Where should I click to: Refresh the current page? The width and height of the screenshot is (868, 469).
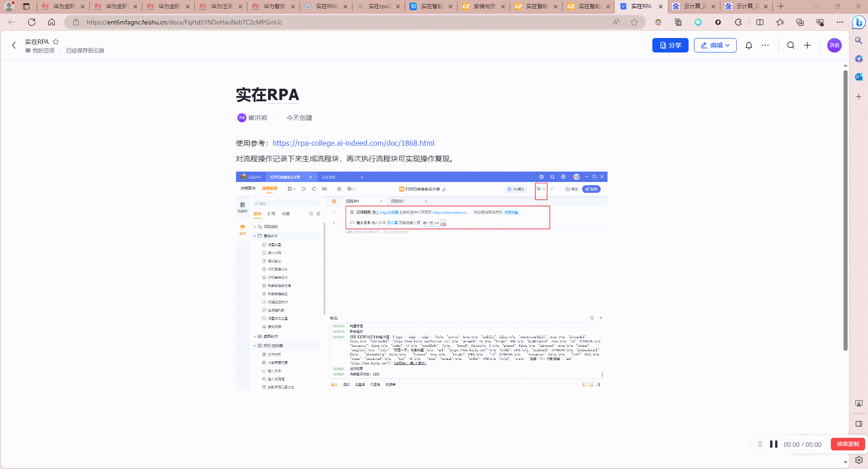[x=32, y=22]
